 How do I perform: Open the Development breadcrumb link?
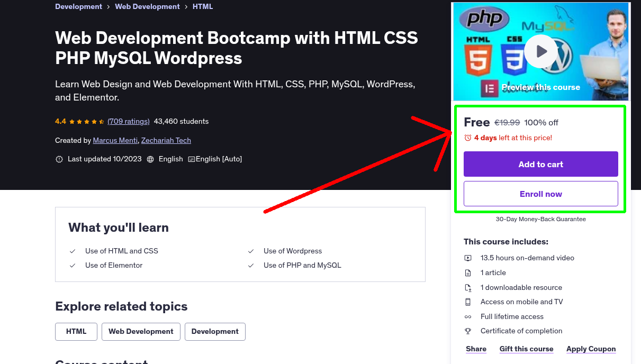click(x=78, y=7)
